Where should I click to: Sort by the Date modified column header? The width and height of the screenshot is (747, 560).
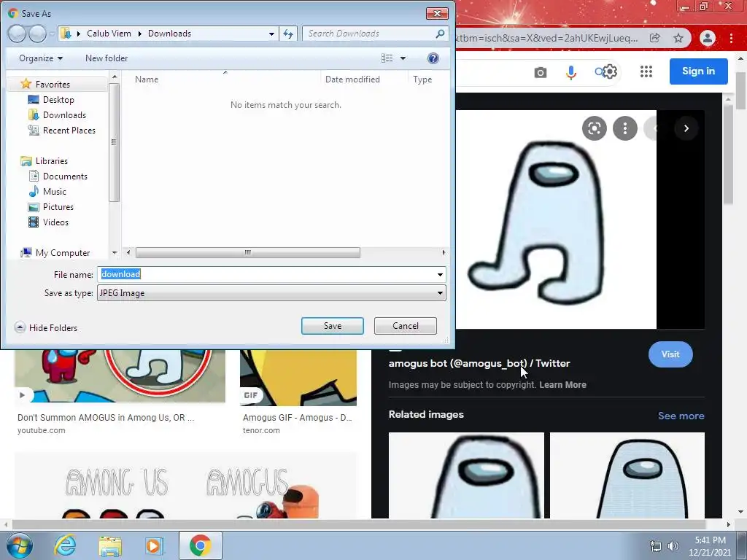pos(352,79)
